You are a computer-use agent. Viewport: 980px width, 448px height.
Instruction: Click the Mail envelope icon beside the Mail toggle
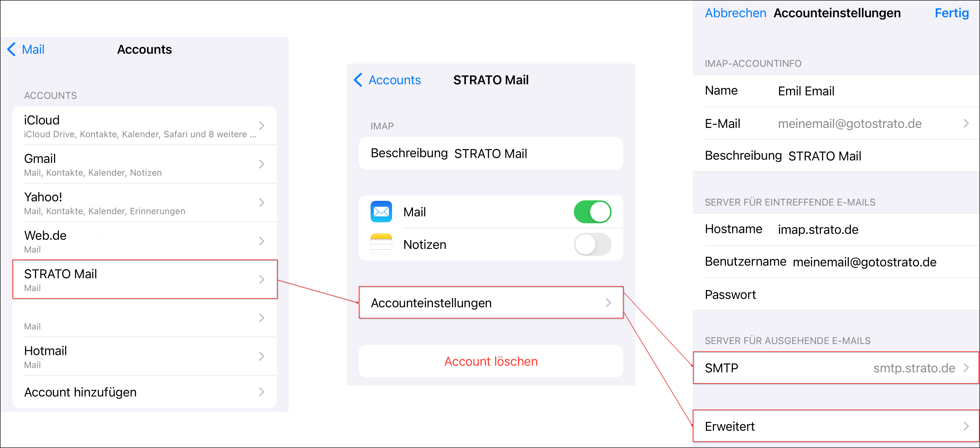pyautogui.click(x=381, y=212)
